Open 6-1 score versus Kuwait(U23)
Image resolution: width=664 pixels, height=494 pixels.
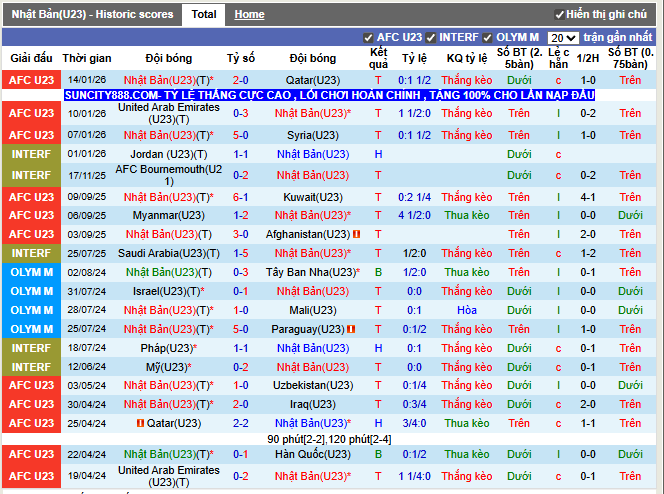(x=241, y=197)
